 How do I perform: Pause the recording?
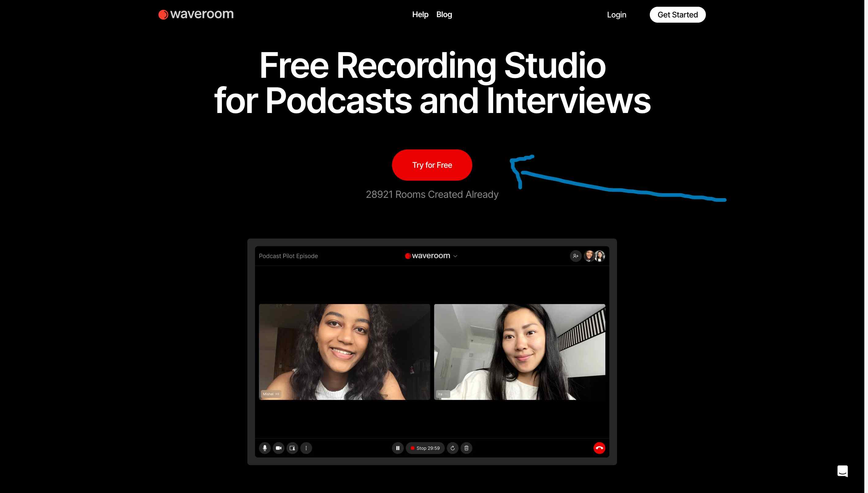[397, 448]
